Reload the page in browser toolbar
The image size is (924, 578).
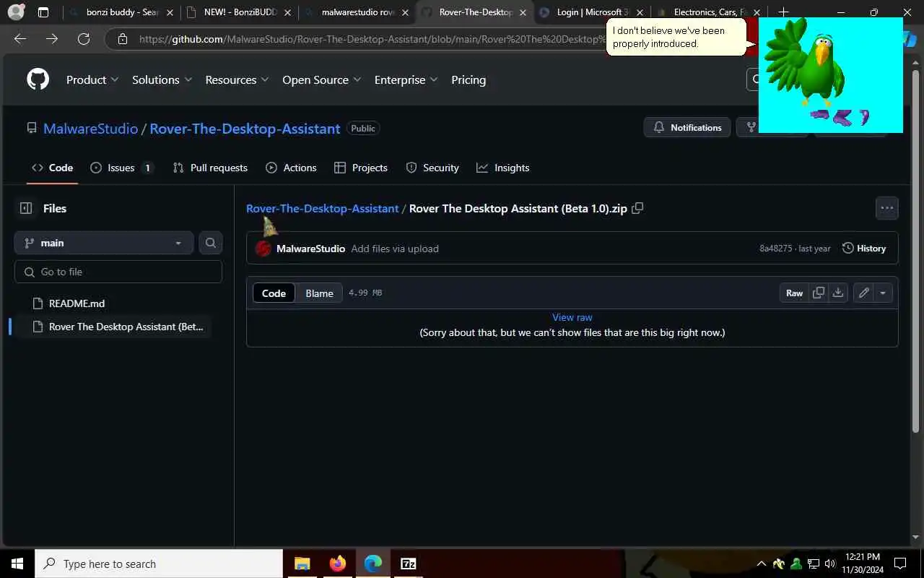point(84,39)
